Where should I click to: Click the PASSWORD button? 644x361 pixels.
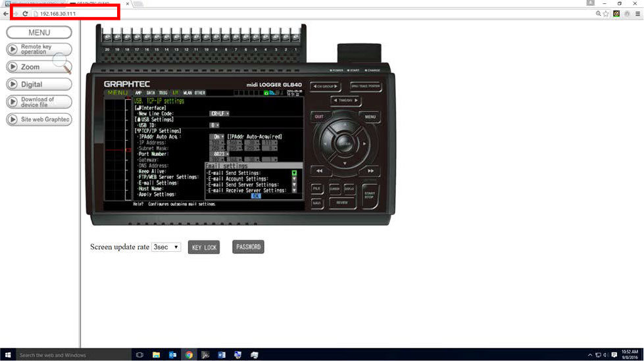point(248,247)
